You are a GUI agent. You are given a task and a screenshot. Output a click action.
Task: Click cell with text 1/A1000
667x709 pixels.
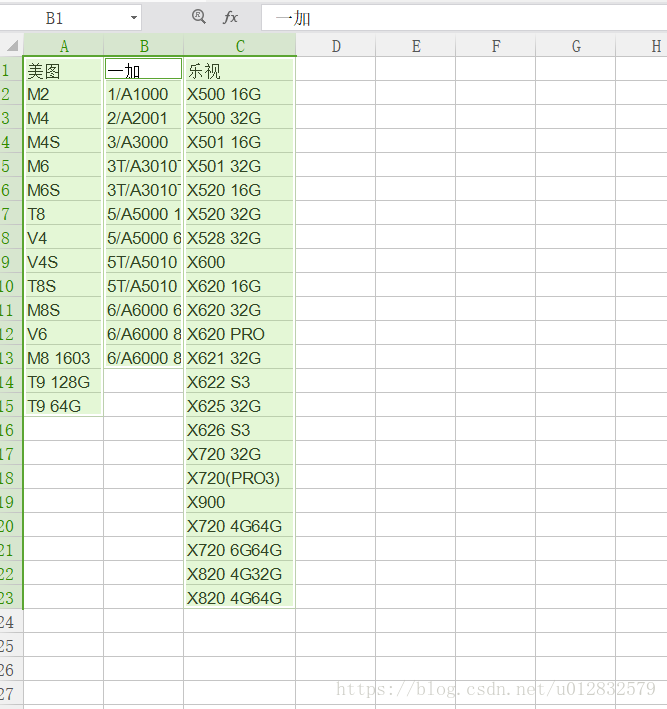[144, 94]
